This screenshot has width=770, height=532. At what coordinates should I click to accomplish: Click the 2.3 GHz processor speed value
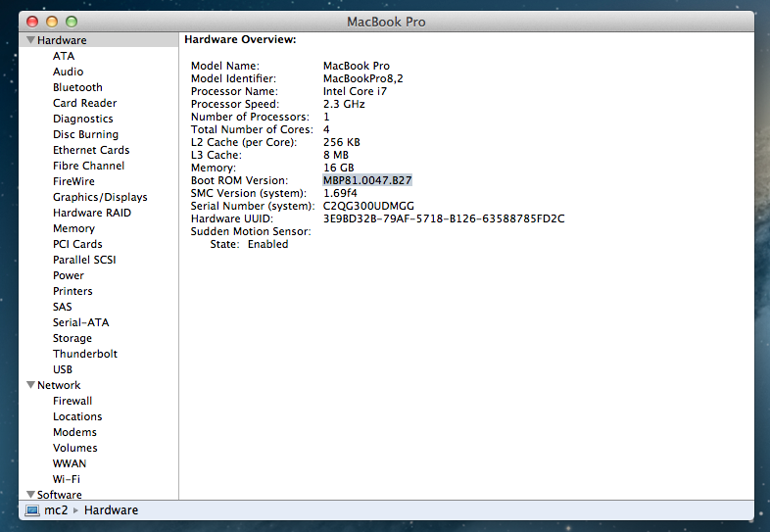coord(344,104)
